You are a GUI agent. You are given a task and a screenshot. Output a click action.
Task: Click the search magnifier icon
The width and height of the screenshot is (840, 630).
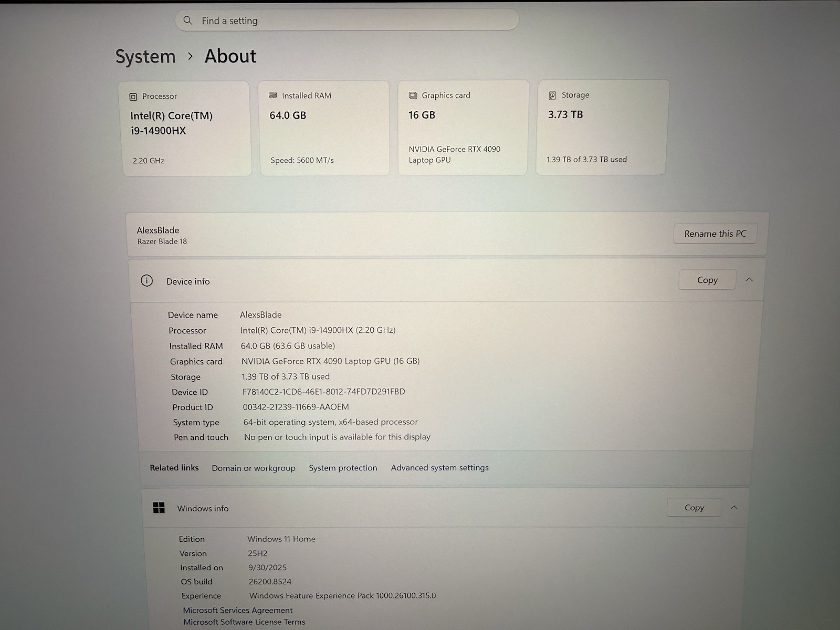(x=187, y=20)
